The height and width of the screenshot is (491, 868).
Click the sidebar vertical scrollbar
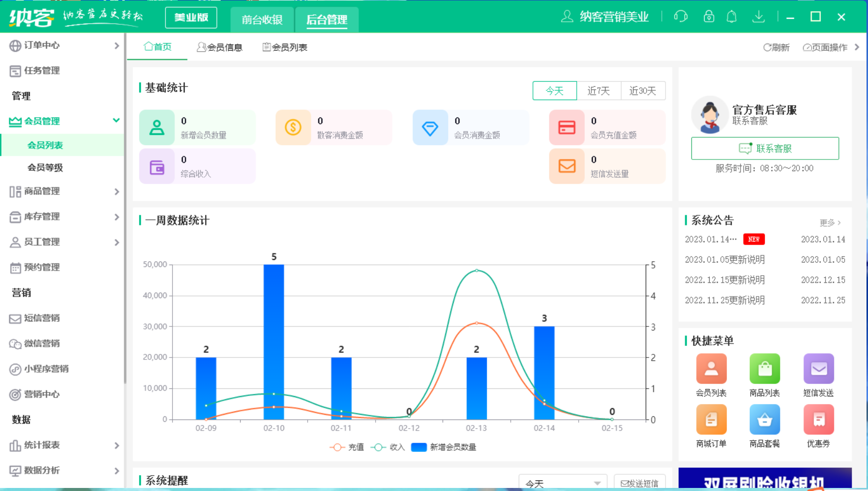click(125, 208)
